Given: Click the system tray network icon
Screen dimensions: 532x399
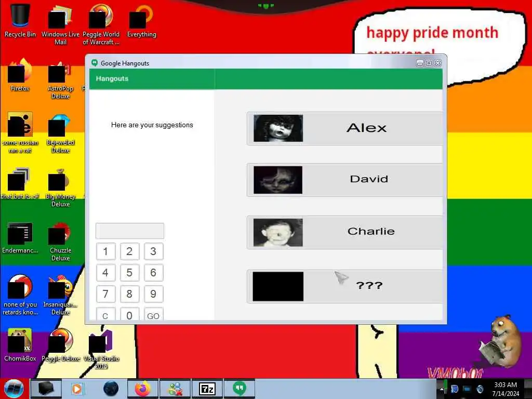Looking at the screenshot, I should [x=467, y=389].
